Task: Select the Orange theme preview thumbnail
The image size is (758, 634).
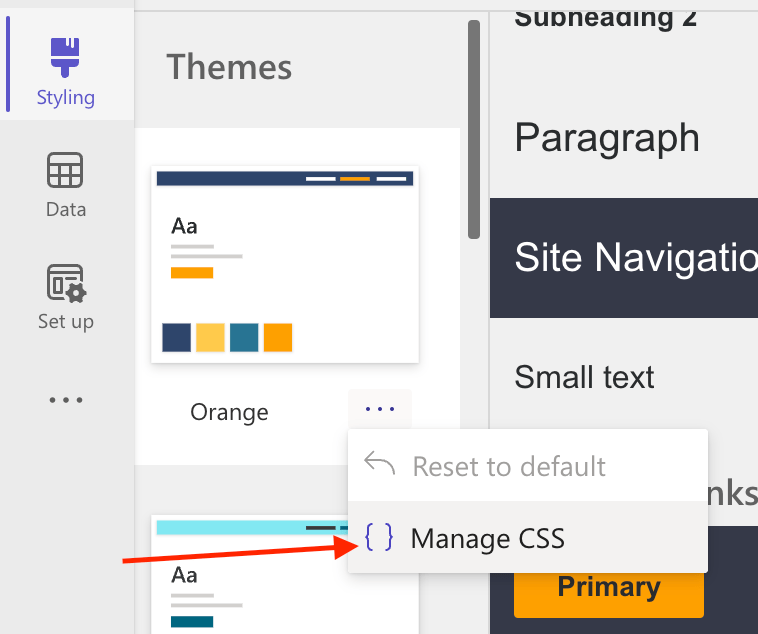Action: [x=285, y=265]
